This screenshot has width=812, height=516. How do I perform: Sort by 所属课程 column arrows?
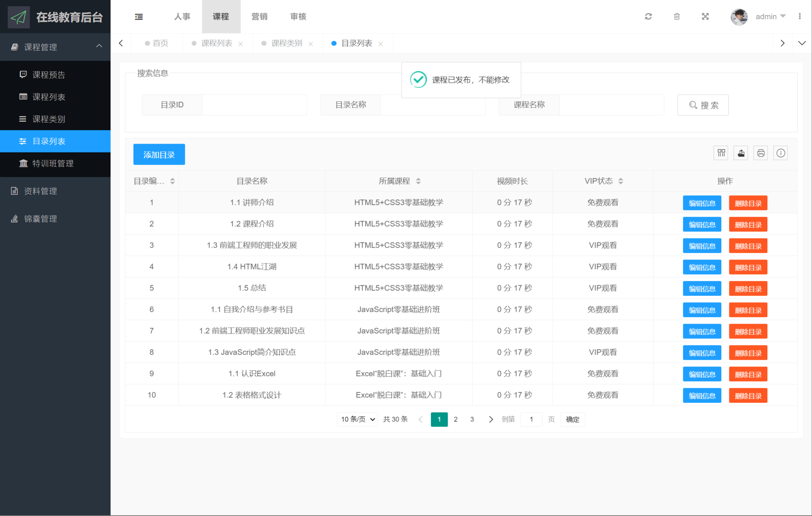[418, 181]
